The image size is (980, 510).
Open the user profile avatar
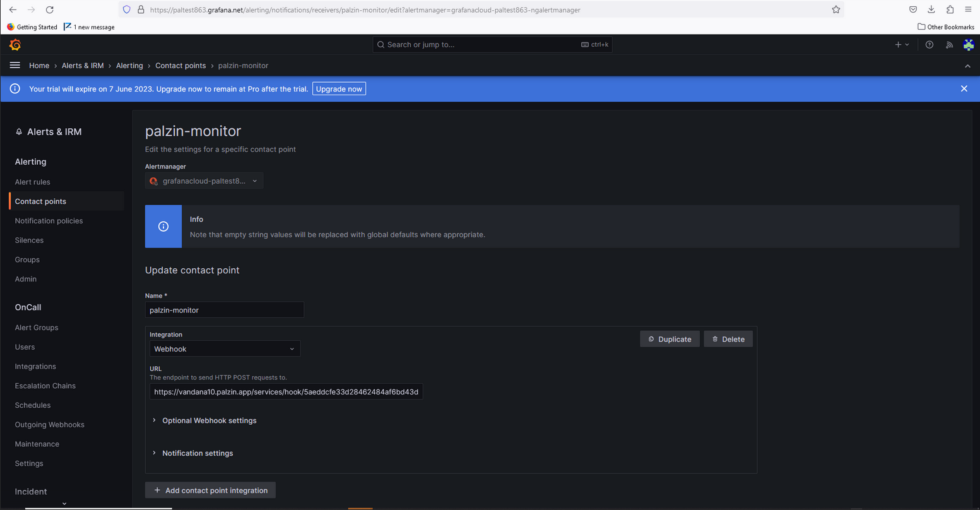click(x=969, y=45)
